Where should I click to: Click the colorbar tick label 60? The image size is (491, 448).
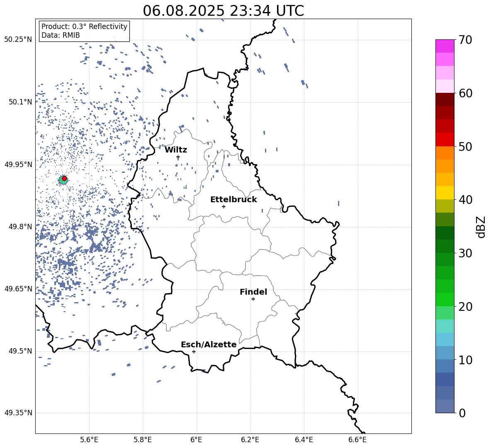(x=465, y=93)
